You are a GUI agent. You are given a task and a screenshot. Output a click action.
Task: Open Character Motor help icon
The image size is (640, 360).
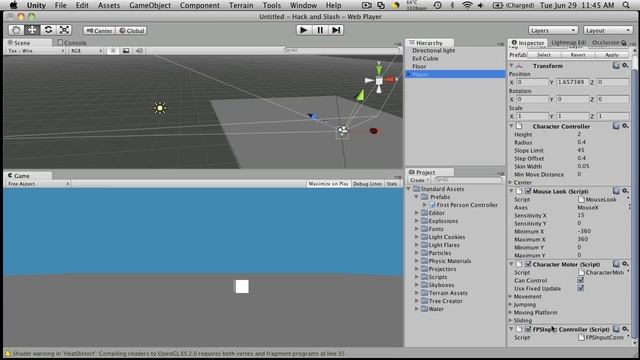coord(616,264)
